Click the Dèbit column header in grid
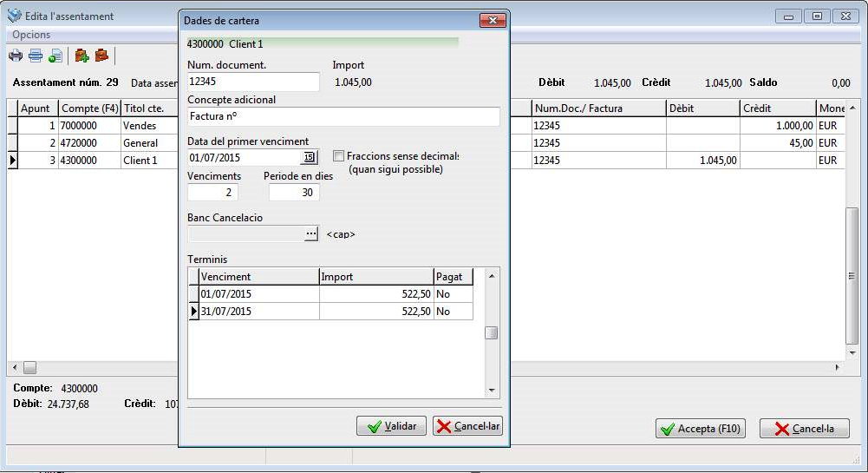Screen dimensions: 868x473 pyautogui.click(x=702, y=108)
